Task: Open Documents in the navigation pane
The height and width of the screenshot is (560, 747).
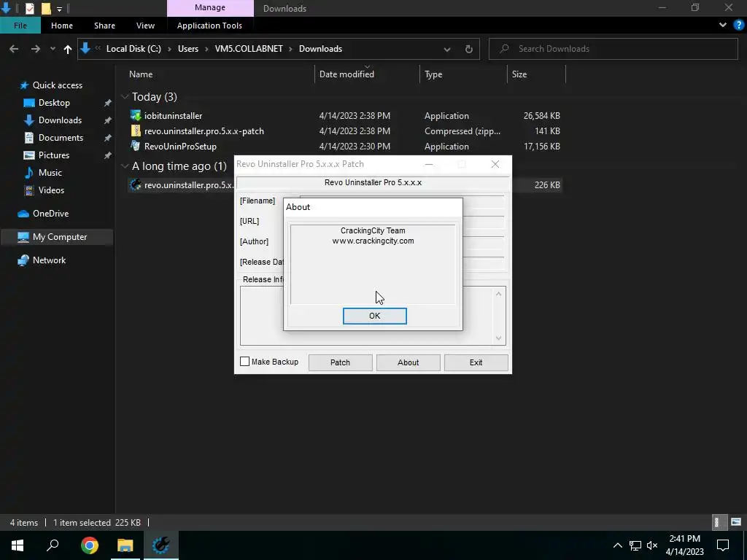Action: point(61,138)
